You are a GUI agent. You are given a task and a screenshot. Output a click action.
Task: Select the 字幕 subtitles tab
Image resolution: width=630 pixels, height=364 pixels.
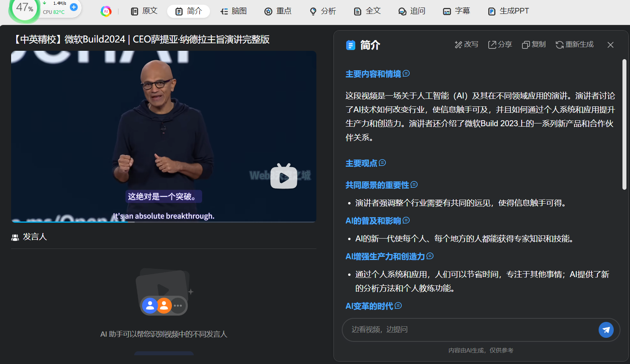click(457, 11)
